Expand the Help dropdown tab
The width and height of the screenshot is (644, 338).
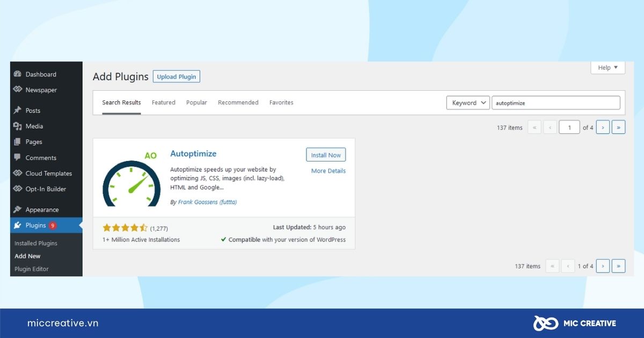coord(608,68)
